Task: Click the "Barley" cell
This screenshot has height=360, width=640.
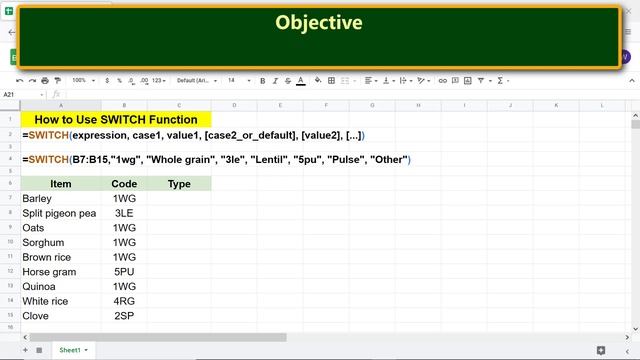Action: click(61, 198)
